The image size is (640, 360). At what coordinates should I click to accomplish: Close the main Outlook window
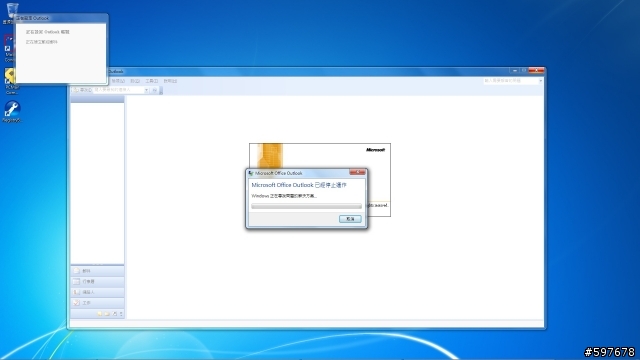(x=536, y=71)
